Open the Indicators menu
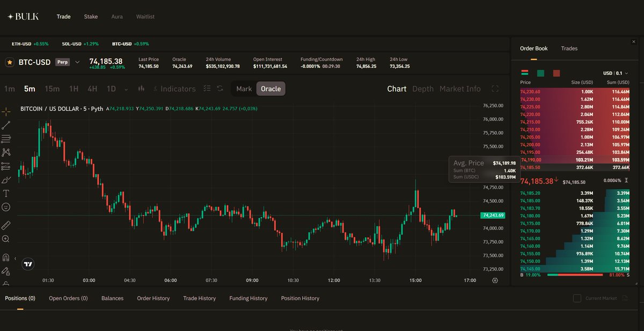Image resolution: width=644 pixels, height=331 pixels. pos(174,89)
